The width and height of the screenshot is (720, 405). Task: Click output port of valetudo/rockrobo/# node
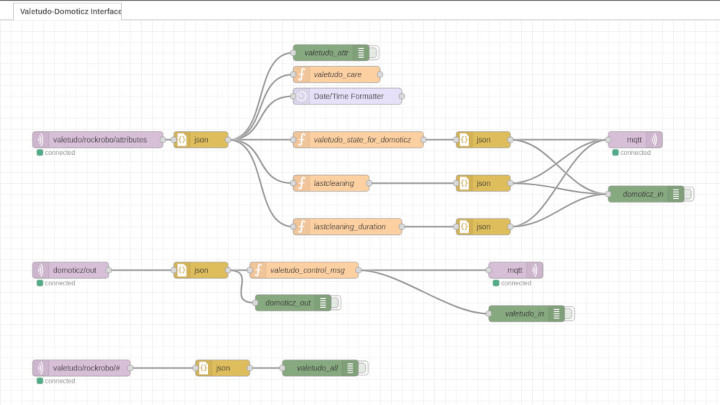(130, 368)
